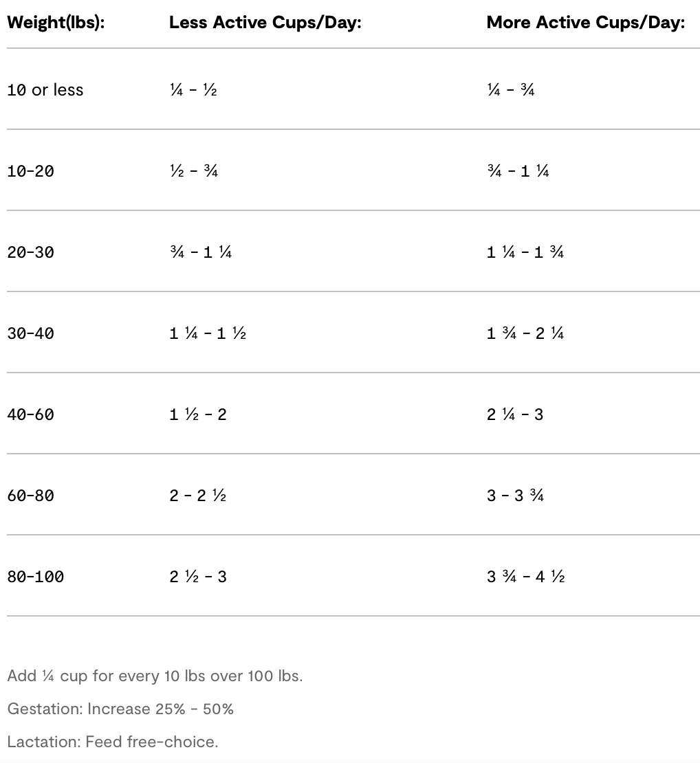This screenshot has width=700, height=763.
Task: Click the Gestation increase note
Action: pos(120,709)
